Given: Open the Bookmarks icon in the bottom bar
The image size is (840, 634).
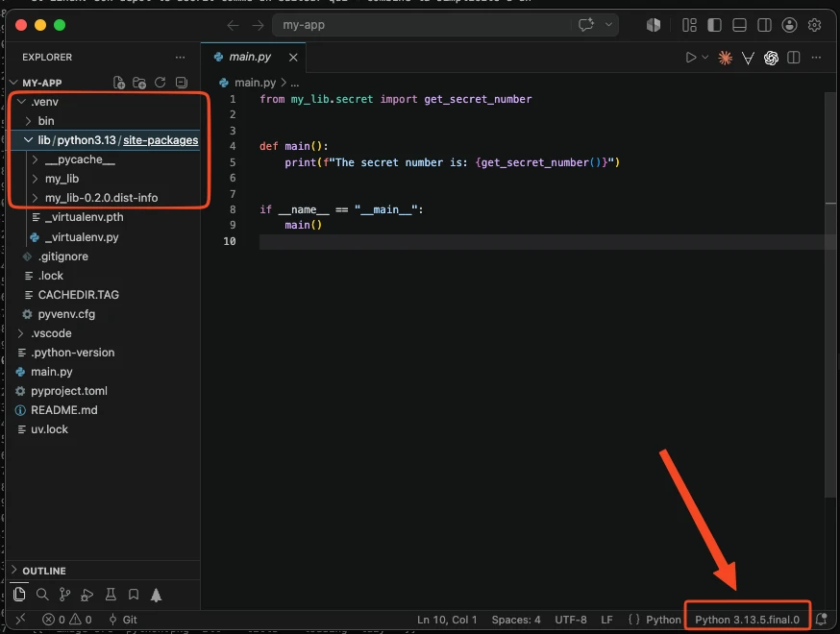Looking at the screenshot, I should point(134,595).
